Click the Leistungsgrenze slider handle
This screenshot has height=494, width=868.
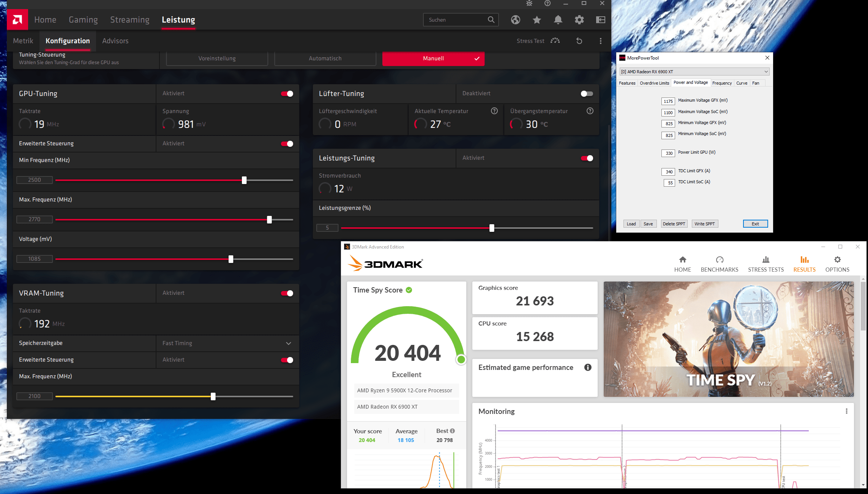click(x=492, y=228)
